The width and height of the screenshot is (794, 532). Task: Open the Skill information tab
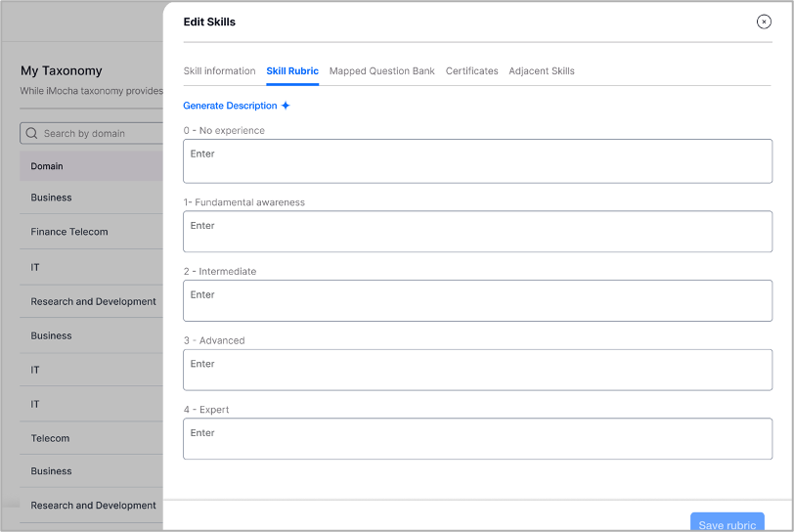coord(219,71)
